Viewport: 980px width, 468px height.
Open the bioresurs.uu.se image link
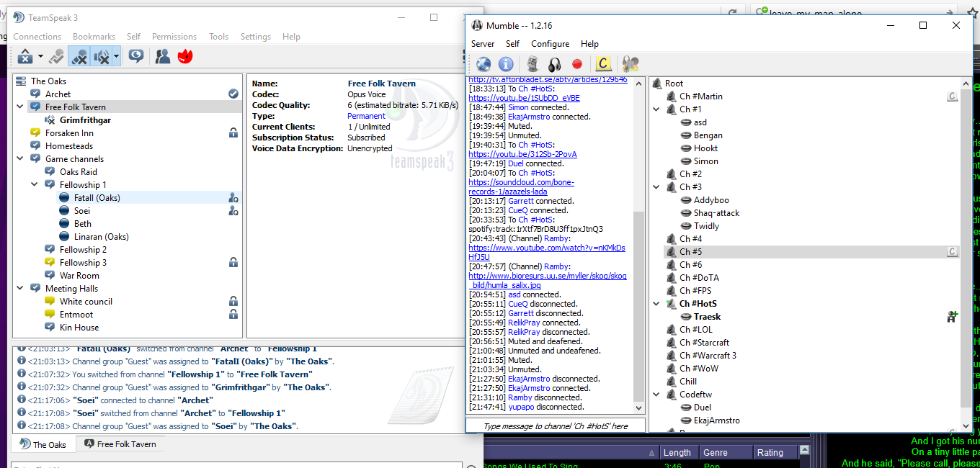548,281
